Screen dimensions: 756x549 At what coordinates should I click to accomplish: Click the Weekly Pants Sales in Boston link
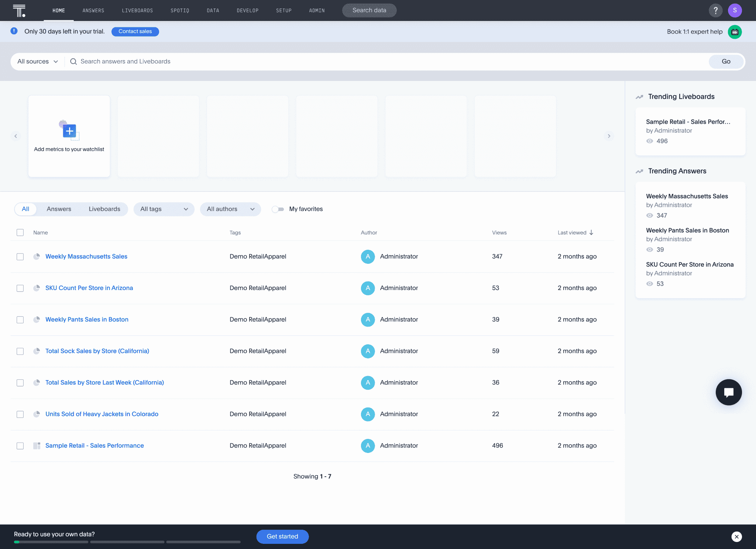point(87,320)
